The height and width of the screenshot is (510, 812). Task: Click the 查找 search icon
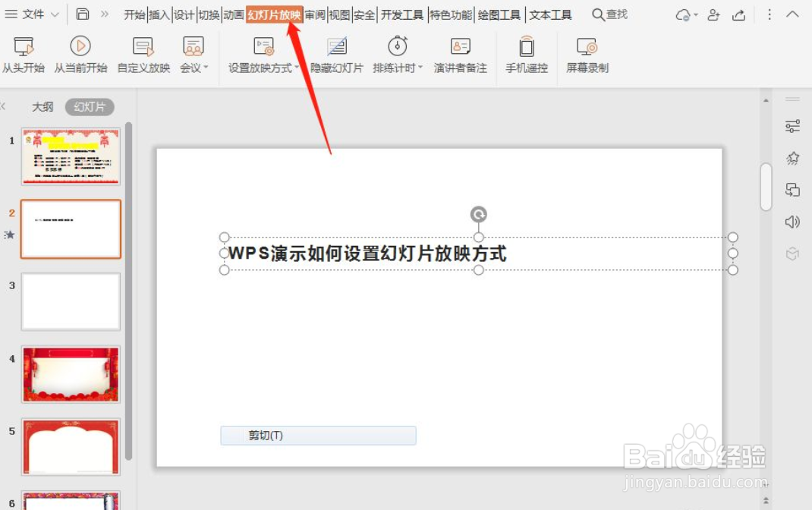598,14
